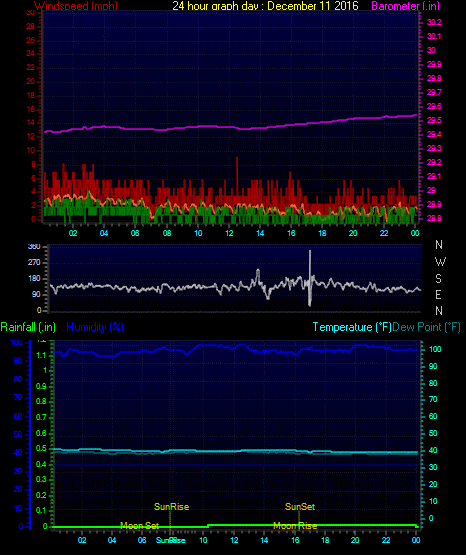Click the Barometer (.in) axis label
The image size is (466, 555).
tap(405, 5)
